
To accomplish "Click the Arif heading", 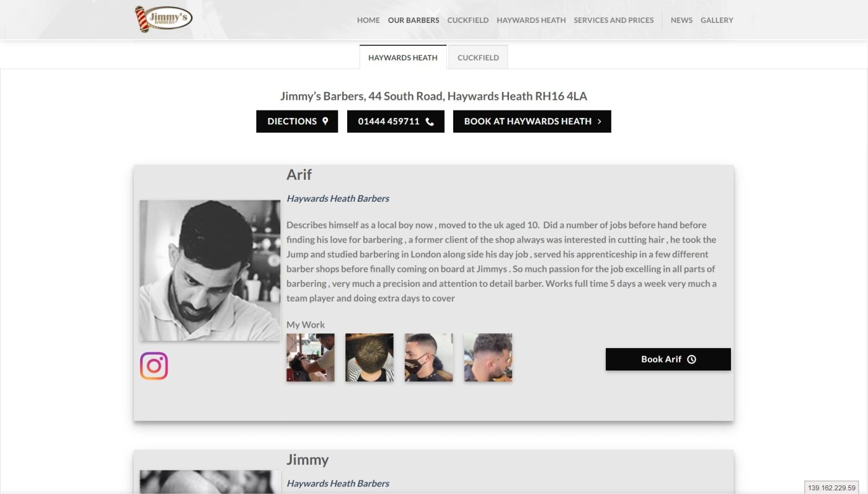I will pos(299,175).
